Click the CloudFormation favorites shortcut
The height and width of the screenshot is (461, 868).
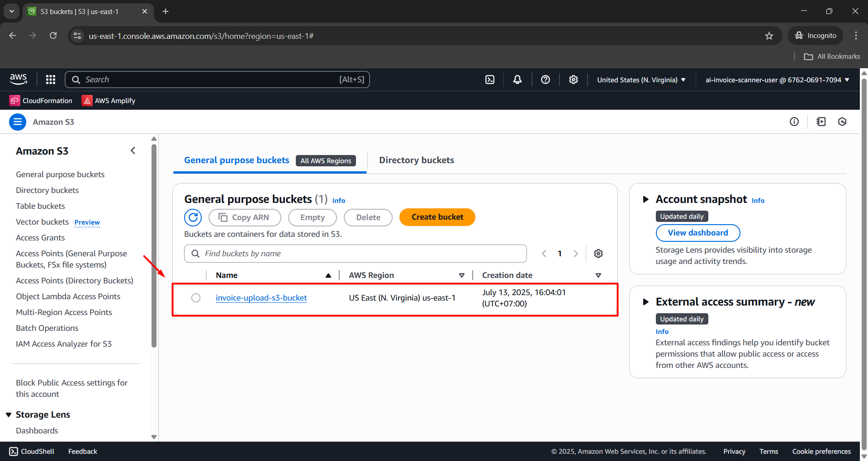pyautogui.click(x=40, y=100)
